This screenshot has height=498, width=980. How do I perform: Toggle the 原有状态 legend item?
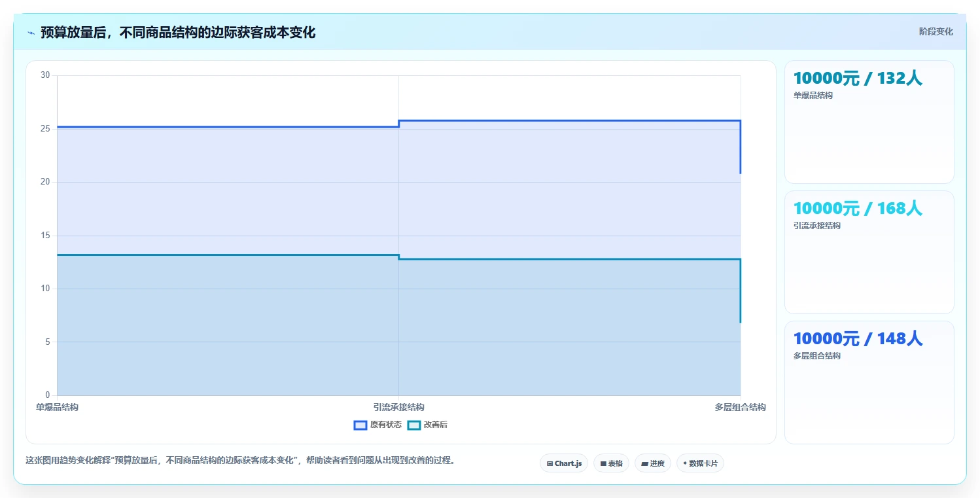[x=377, y=425]
